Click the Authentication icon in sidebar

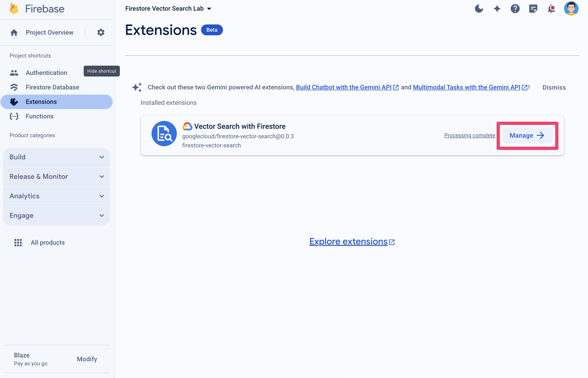coord(14,72)
